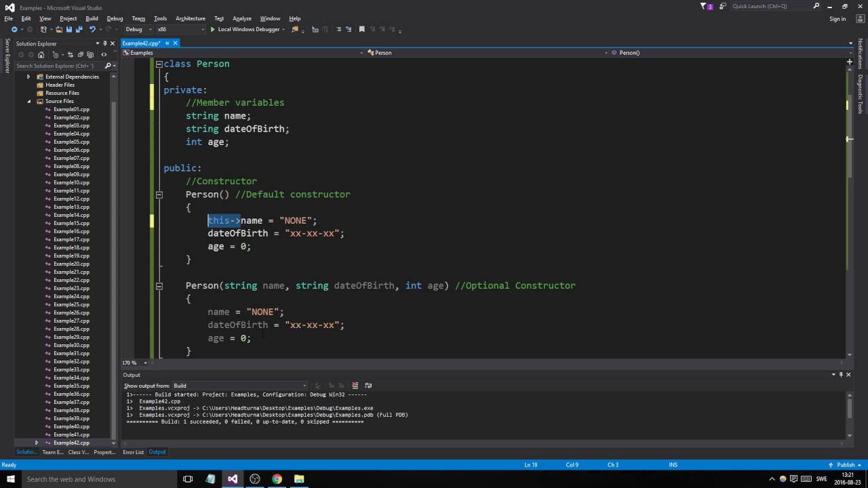868x488 pixels.
Task: Switch to the Class View tab
Action: pyautogui.click(x=78, y=452)
